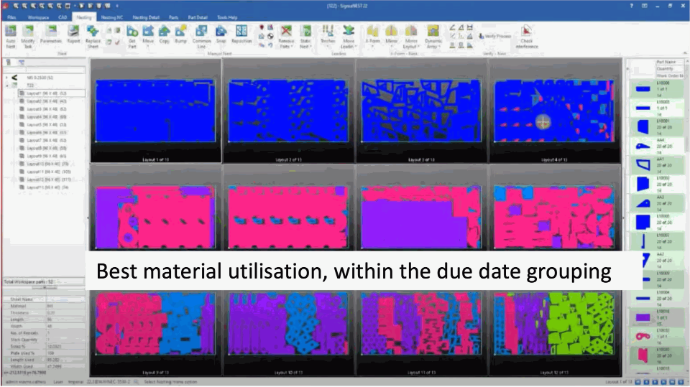The height and width of the screenshot is (387, 690).
Task: Choose the Common Line tool
Action: [x=202, y=36]
